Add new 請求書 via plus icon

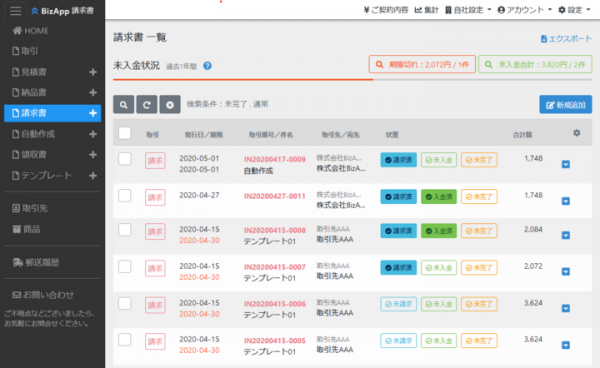pos(93,113)
